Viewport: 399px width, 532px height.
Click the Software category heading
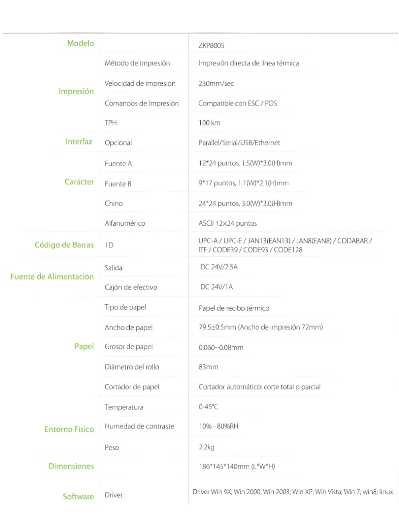click(78, 496)
